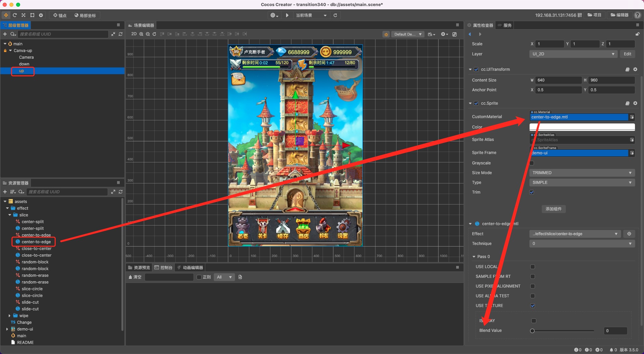Switch to the 服务 services tab

click(x=505, y=25)
